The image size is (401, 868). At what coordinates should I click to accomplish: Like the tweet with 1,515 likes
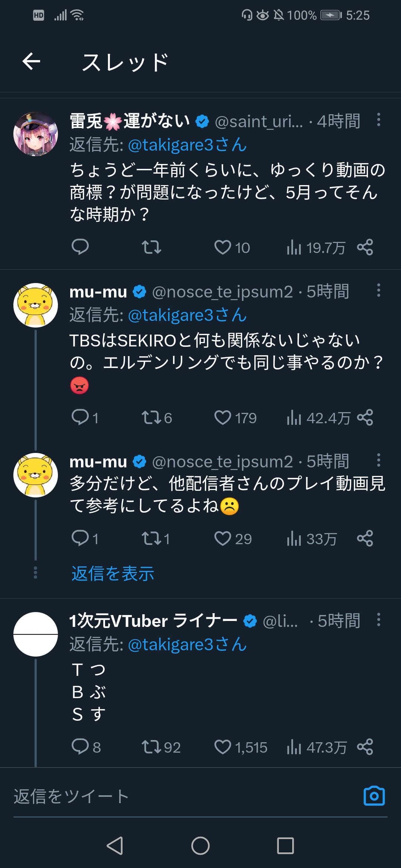coord(223,747)
